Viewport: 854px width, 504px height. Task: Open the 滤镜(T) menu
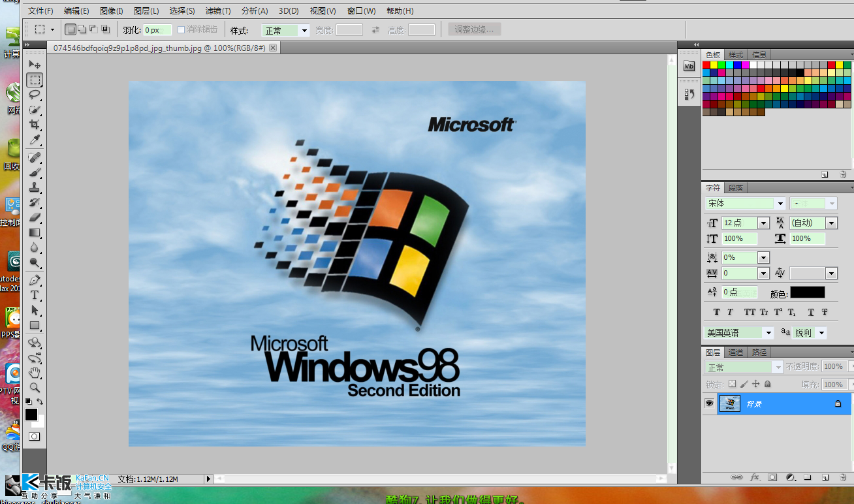218,11
